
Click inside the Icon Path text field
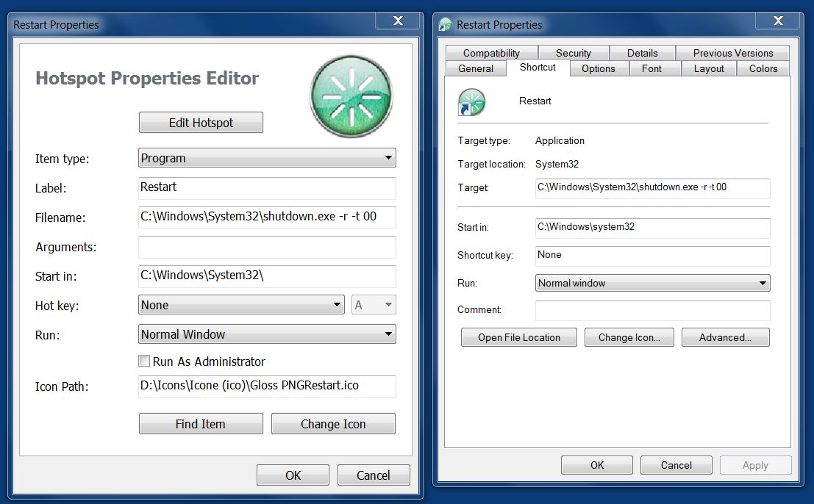click(267, 386)
